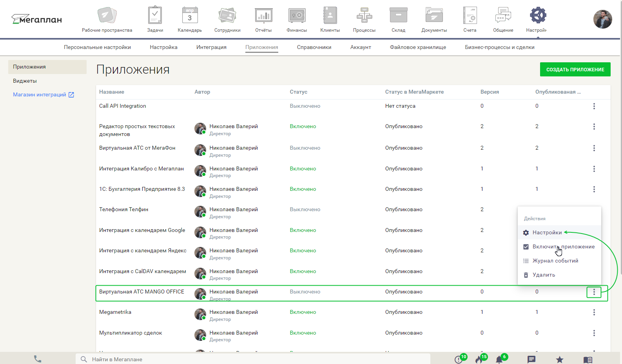Open the Задачи module
This screenshot has height=364, width=622.
pos(155,20)
